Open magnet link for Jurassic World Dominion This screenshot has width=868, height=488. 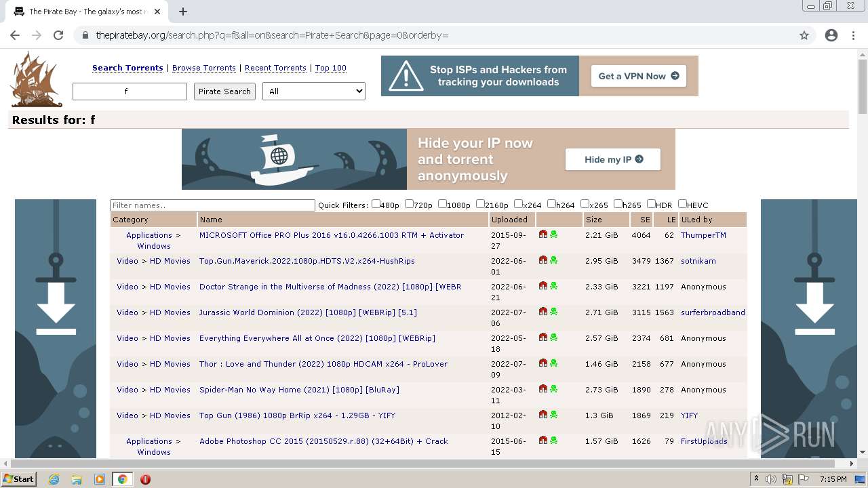click(543, 312)
